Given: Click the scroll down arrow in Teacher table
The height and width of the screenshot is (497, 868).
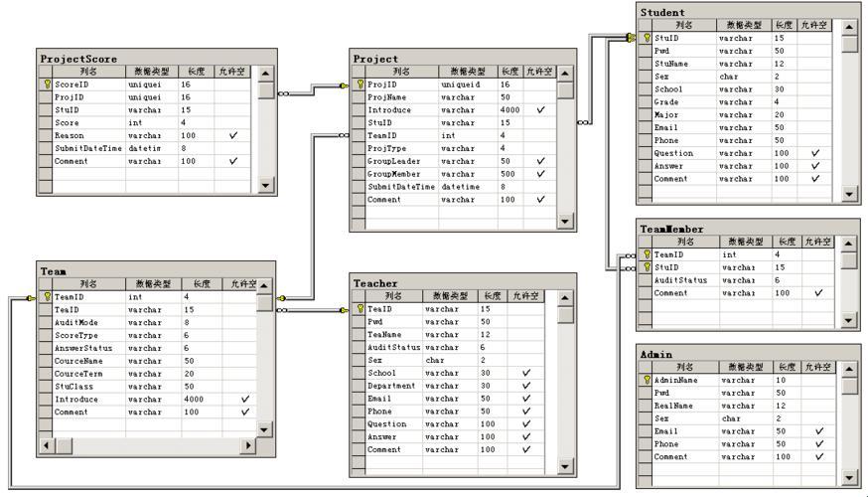Looking at the screenshot, I should 565,466.
